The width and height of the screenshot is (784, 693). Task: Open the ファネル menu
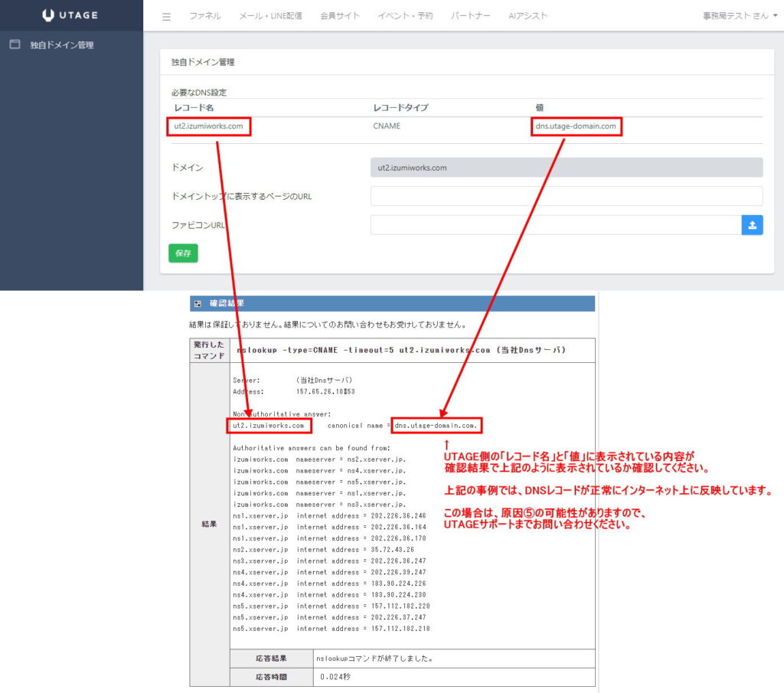click(x=205, y=16)
